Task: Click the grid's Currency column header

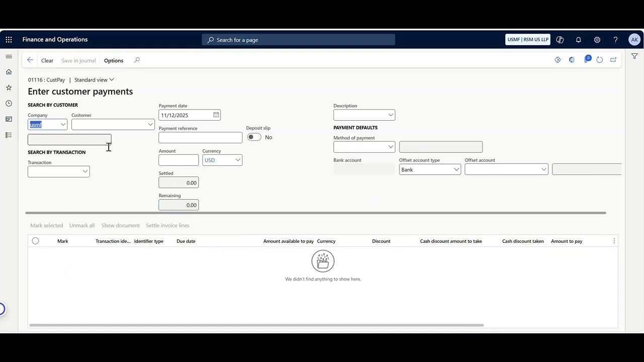Action: (x=326, y=241)
